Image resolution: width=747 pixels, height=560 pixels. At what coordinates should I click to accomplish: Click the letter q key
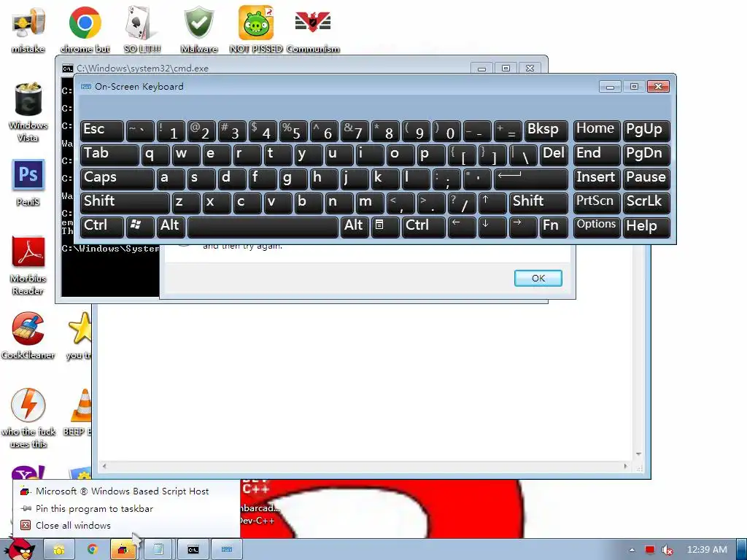pos(155,155)
